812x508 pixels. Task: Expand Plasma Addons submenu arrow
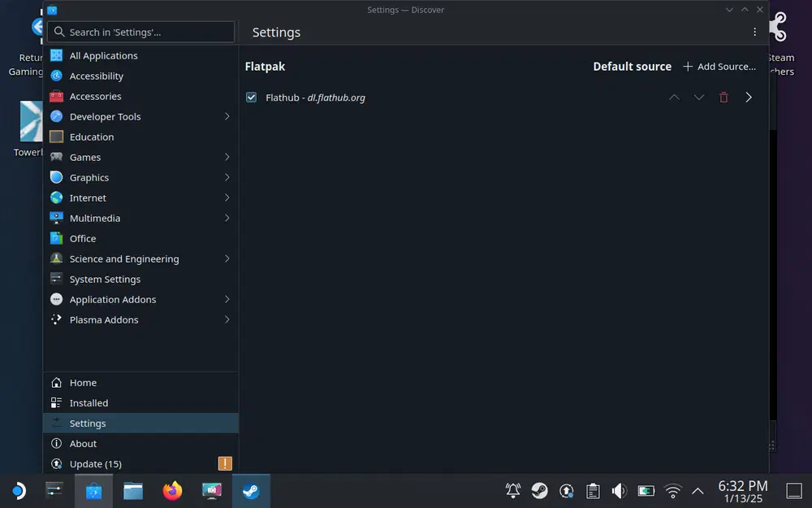point(227,319)
